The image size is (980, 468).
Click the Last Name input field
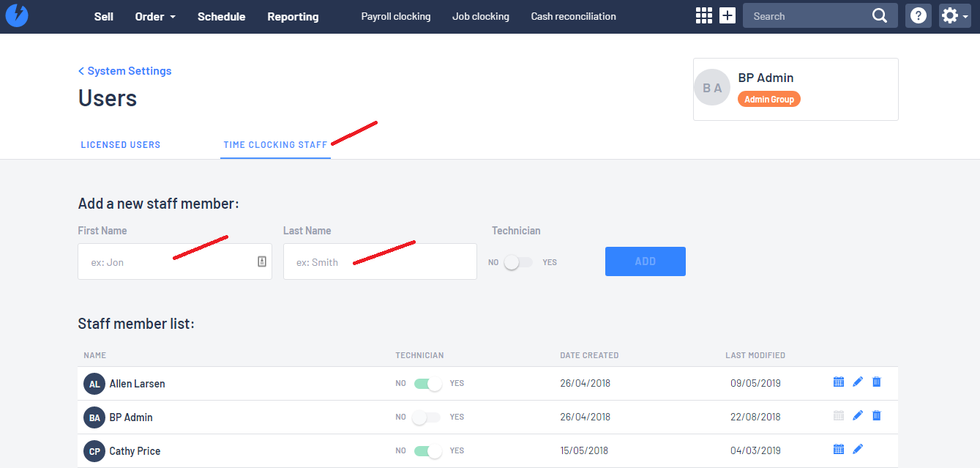(380, 261)
